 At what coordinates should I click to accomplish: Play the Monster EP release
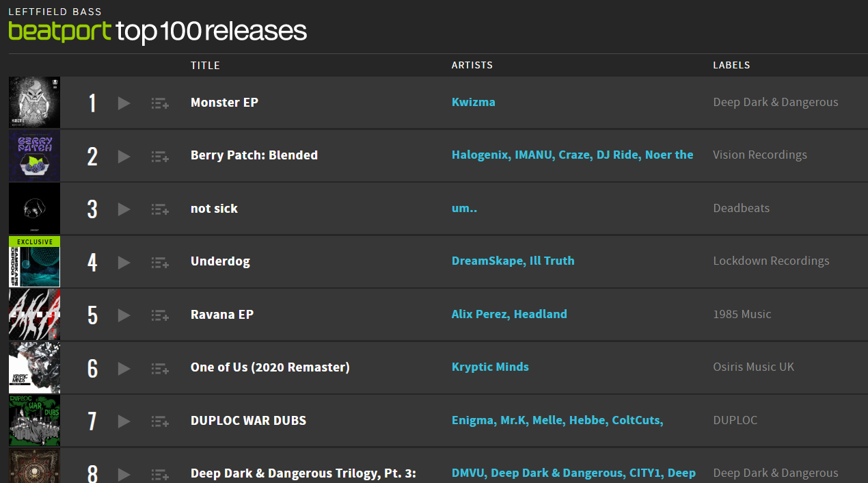coord(124,103)
